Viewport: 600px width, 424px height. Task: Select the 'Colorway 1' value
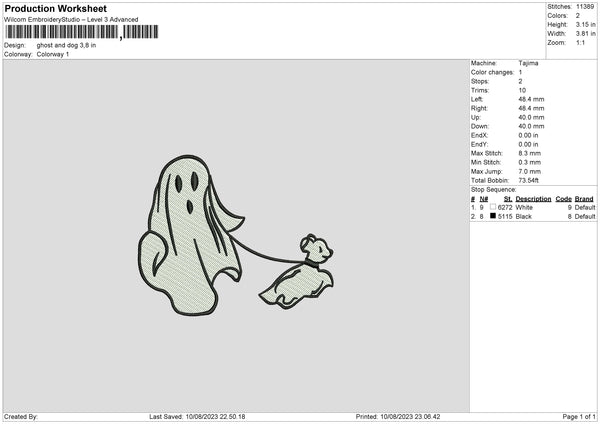tap(53, 54)
